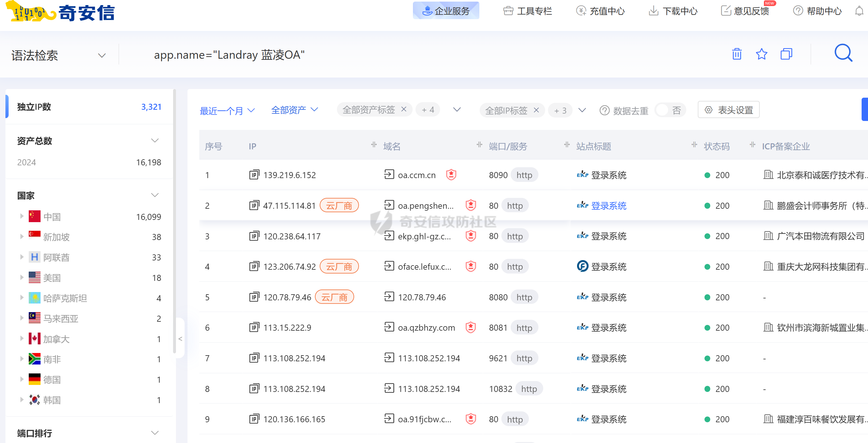Viewport: 868px width, 443px height.
Task: Open 企业服务 menu
Action: click(446, 11)
